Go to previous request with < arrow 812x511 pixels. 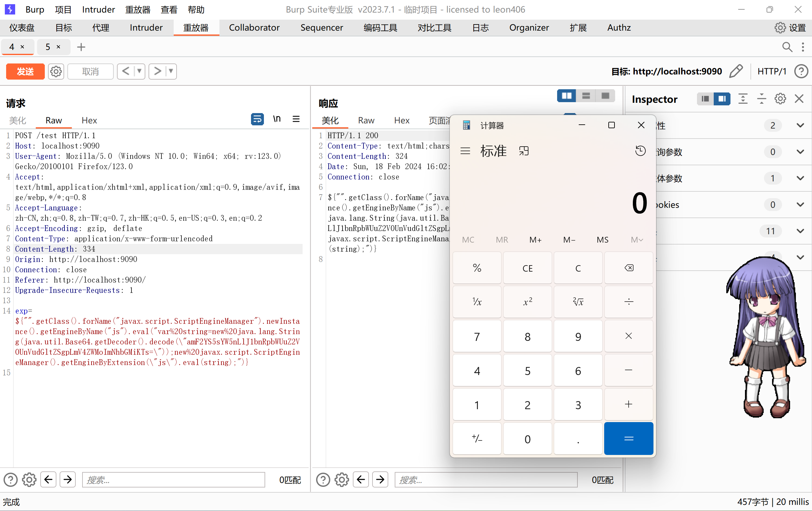pyautogui.click(x=125, y=71)
